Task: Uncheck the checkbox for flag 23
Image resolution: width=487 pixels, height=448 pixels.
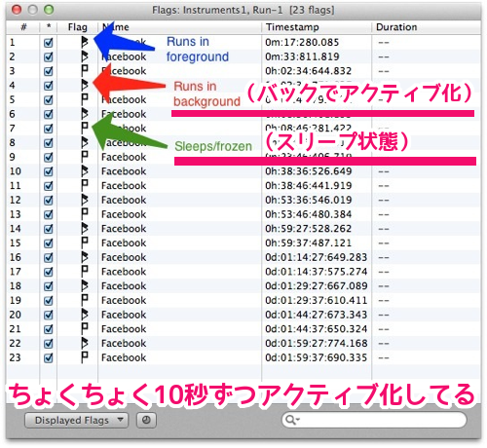Action: pos(49,357)
